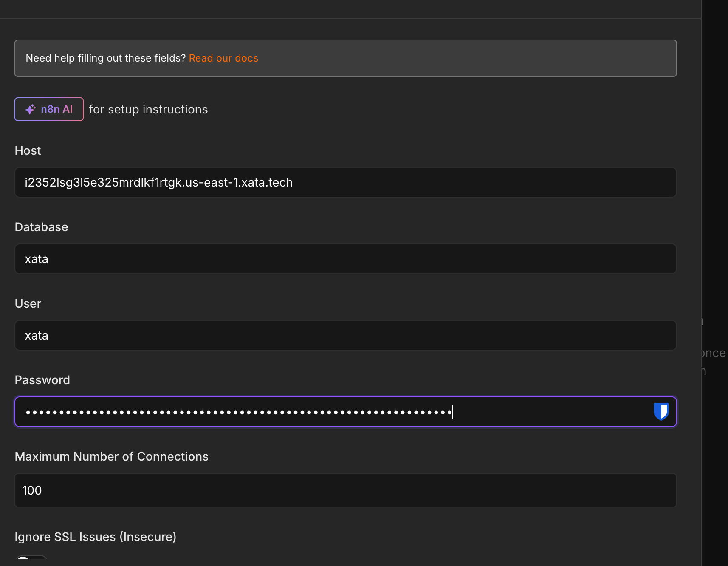Click inside the Password field

click(345, 412)
